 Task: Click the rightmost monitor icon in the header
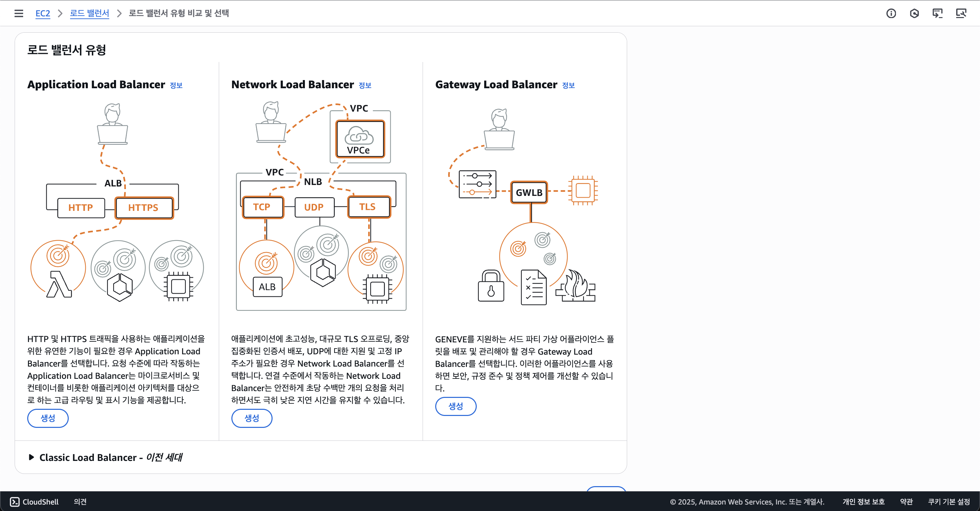(961, 13)
